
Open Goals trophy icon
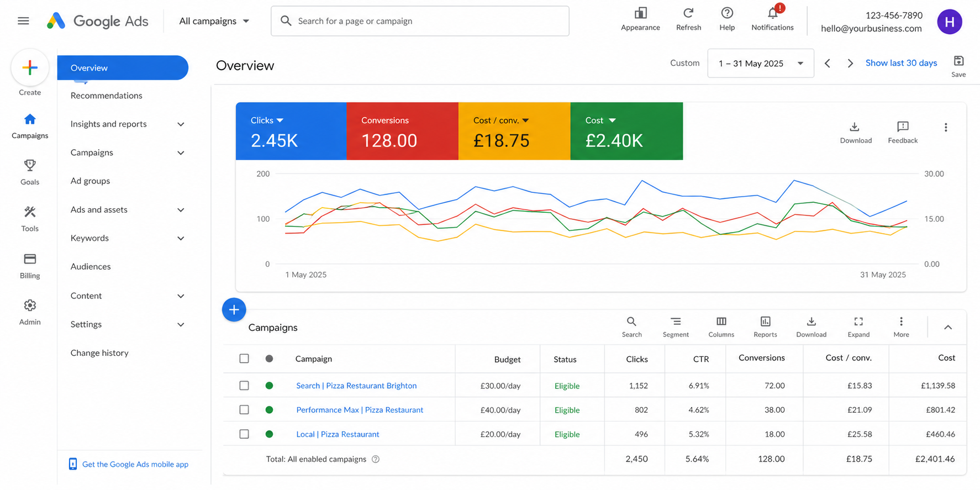(30, 165)
